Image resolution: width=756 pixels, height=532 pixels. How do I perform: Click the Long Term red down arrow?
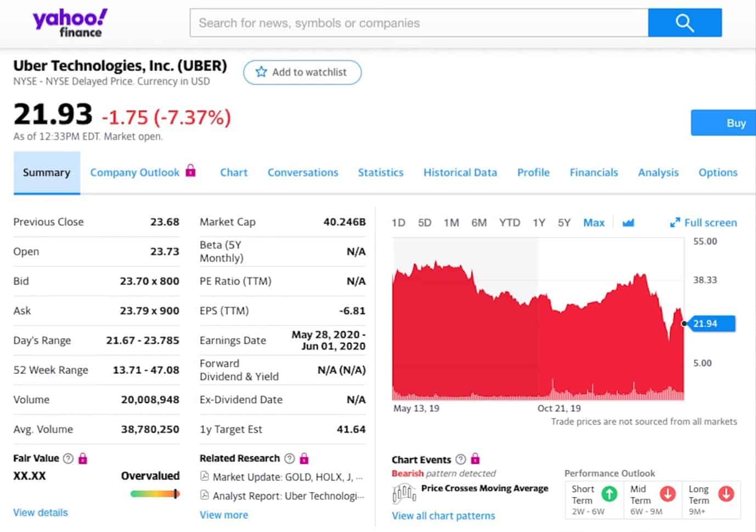point(726,494)
